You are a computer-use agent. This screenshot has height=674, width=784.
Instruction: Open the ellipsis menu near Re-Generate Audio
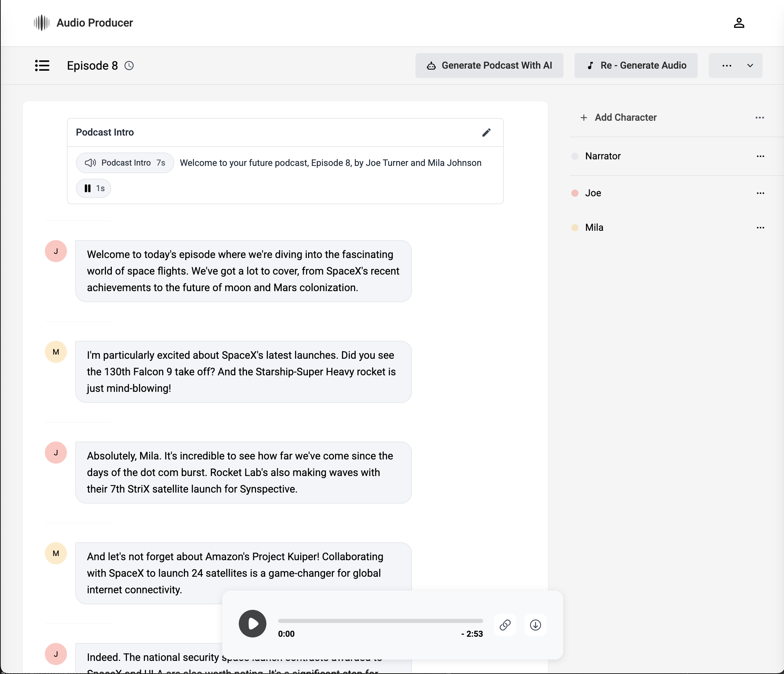point(726,66)
